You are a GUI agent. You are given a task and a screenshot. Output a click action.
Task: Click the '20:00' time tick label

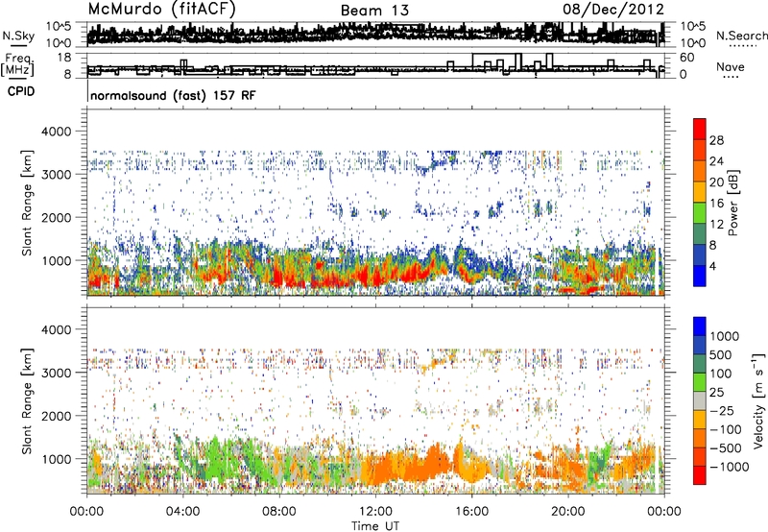point(567,512)
